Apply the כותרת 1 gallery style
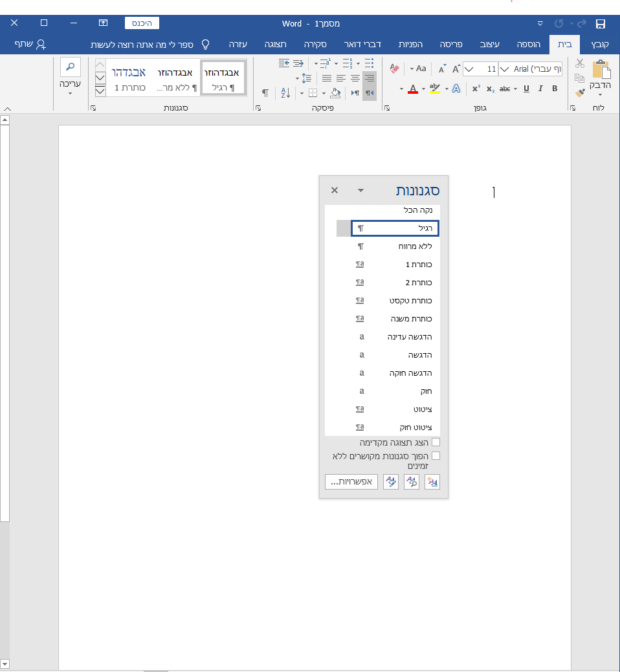This screenshot has height=672, width=620. [x=129, y=78]
